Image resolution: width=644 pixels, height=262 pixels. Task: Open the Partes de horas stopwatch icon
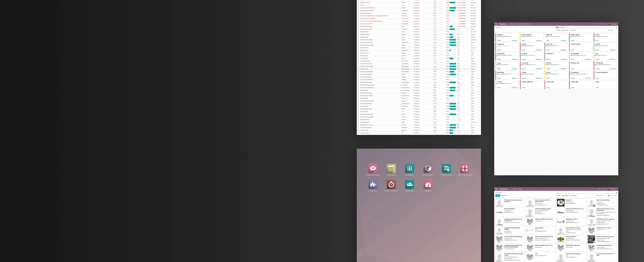click(391, 184)
